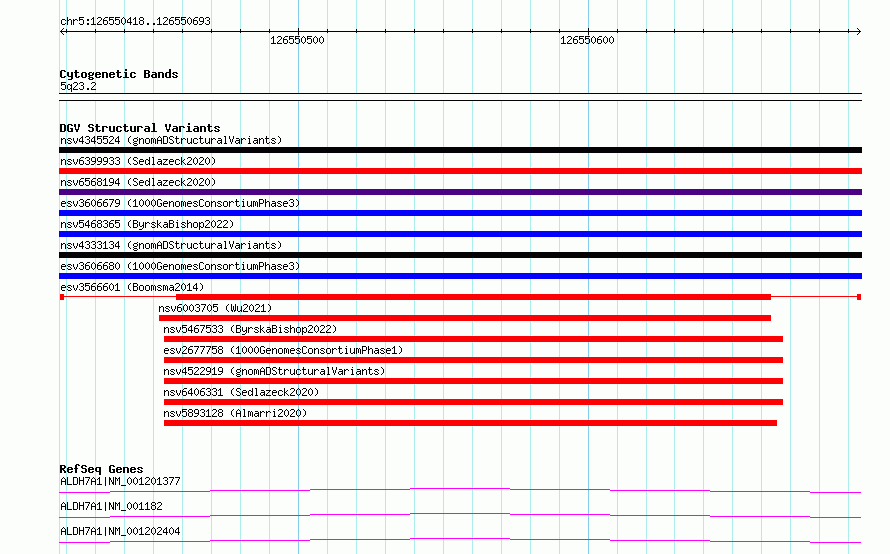Click the left arrow end of the ruler
Screen dimensions: 890x554
[x=62, y=32]
